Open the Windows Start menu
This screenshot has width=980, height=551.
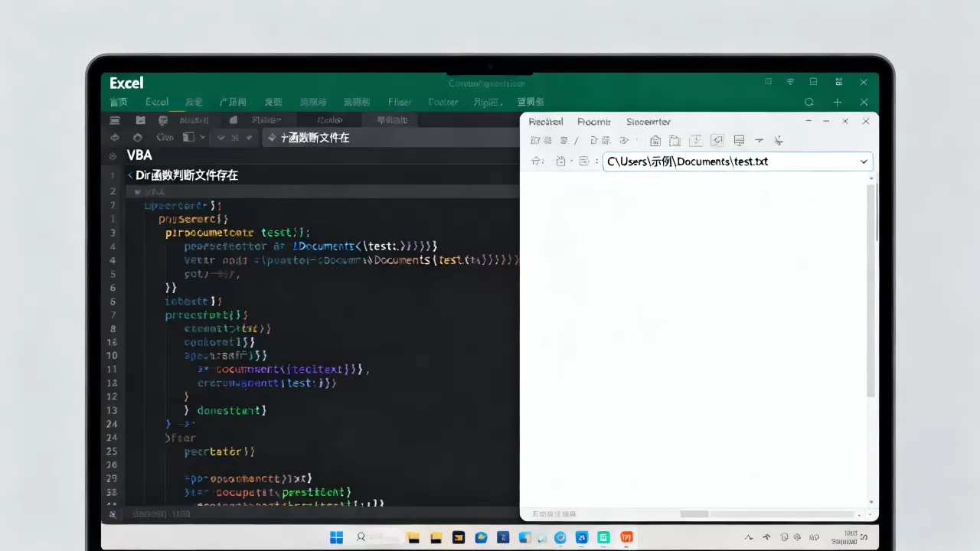(336, 537)
